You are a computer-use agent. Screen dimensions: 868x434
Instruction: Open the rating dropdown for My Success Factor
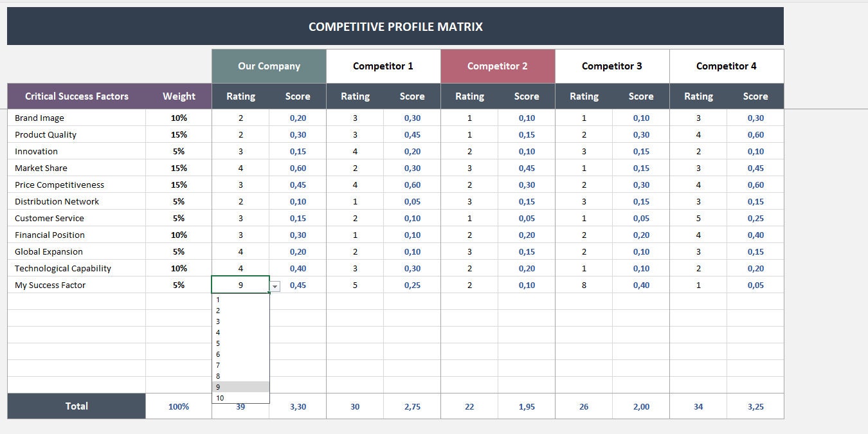click(x=275, y=285)
